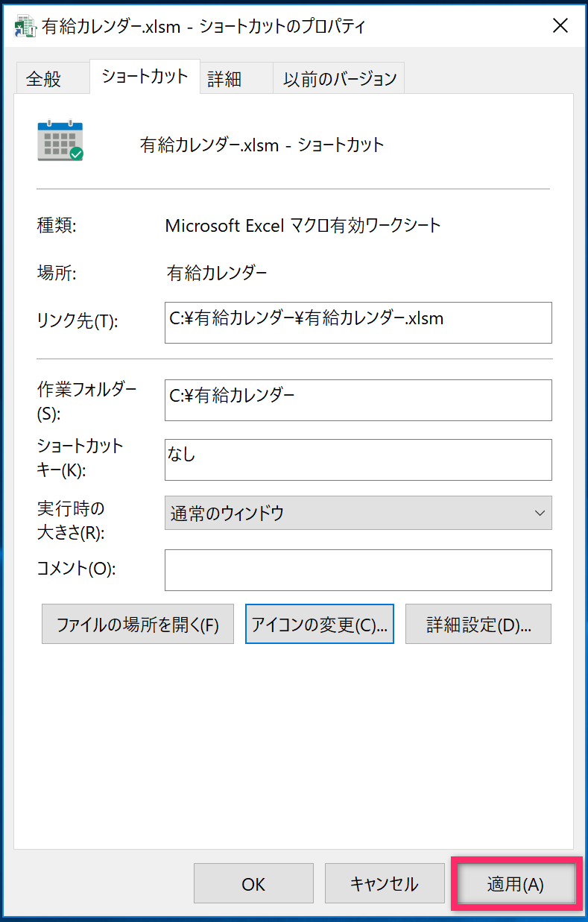Click the calendar shortcut icon image

click(x=60, y=141)
